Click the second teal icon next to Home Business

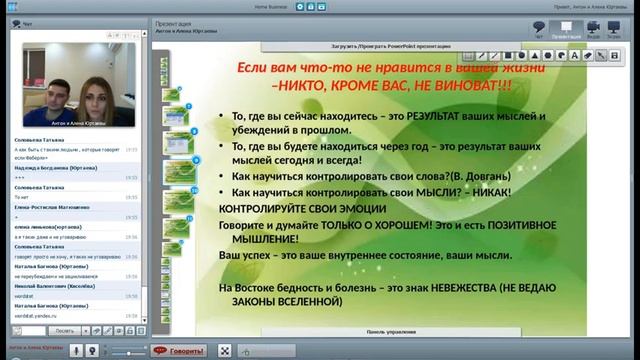pos(311,7)
